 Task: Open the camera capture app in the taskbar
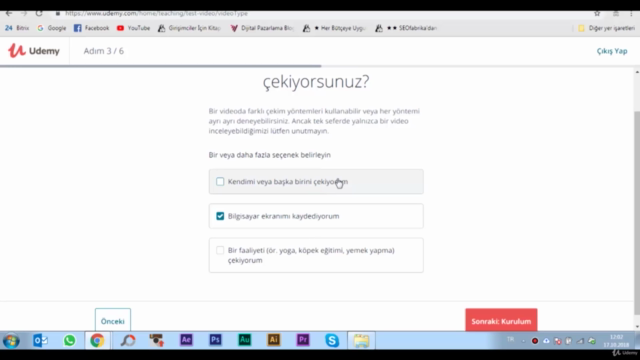pyautogui.click(x=156, y=340)
